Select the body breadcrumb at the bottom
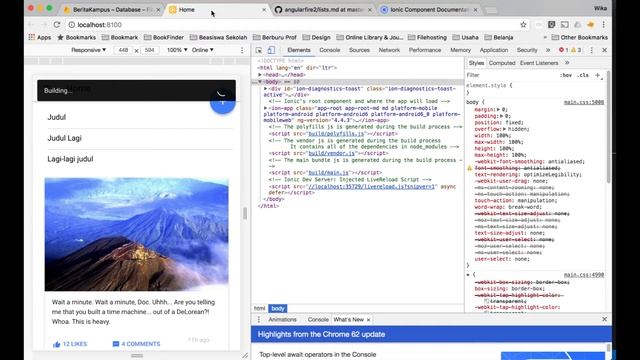Viewport: 640px width, 360px height. 278,309
